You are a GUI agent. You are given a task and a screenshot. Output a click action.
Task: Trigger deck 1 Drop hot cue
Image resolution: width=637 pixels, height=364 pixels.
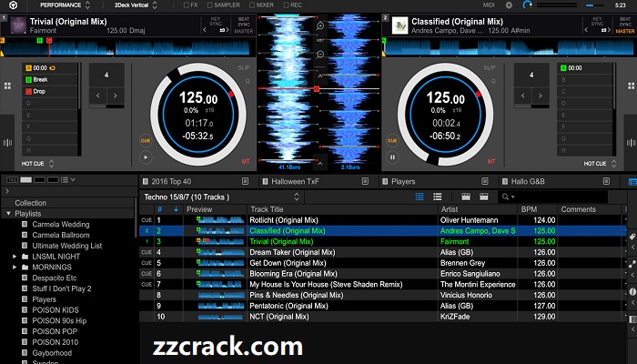(50, 91)
